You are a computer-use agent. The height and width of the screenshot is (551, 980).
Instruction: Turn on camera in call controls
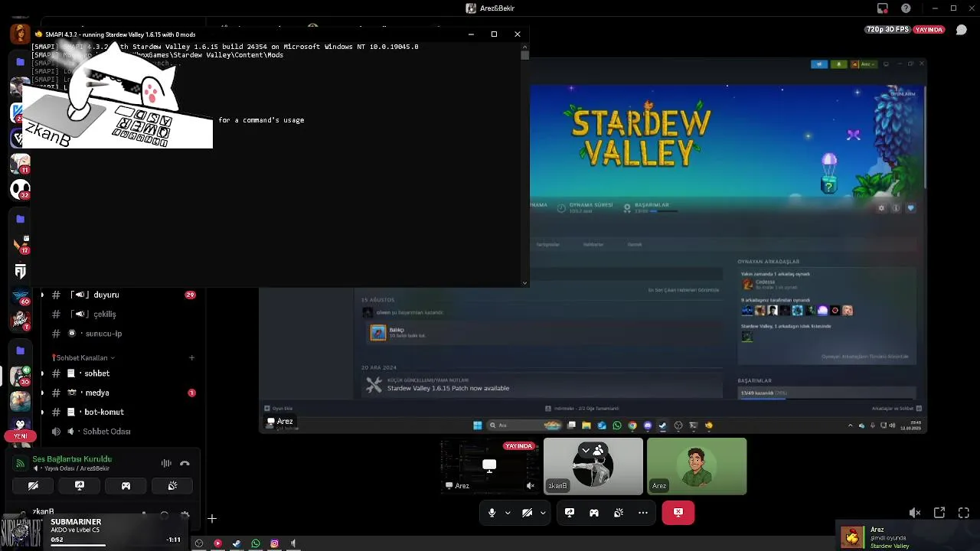pos(527,513)
